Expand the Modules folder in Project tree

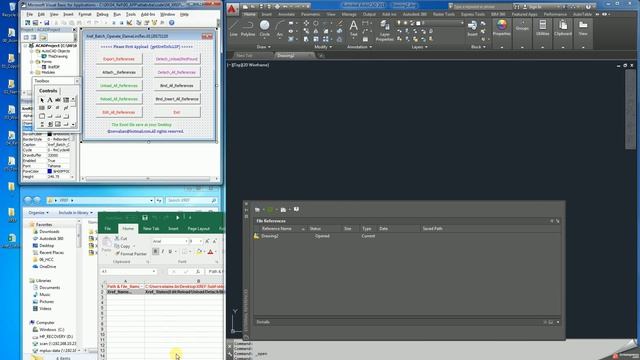(32, 72)
